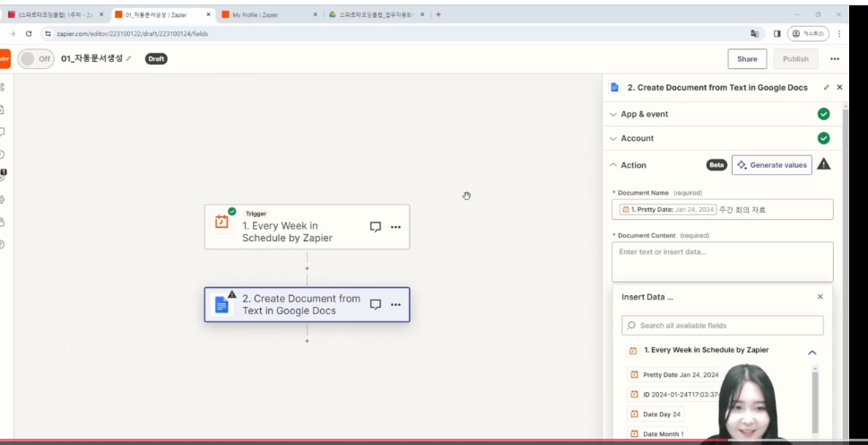Click the Beta badge
Screen dimensions: 868x445
(x=716, y=165)
